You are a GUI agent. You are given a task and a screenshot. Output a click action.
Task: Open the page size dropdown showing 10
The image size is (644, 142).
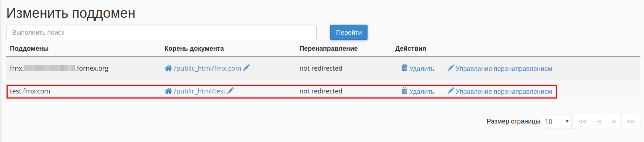pyautogui.click(x=556, y=121)
